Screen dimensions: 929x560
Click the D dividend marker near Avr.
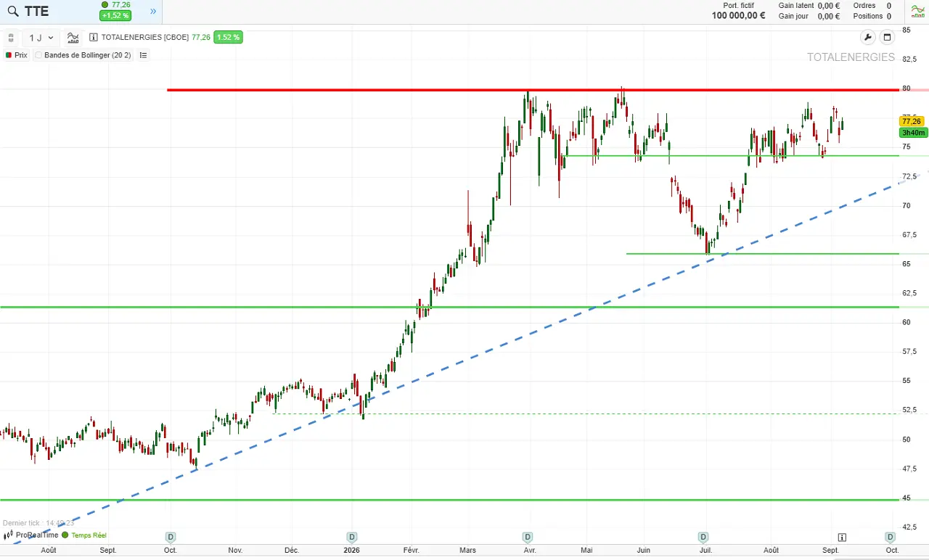(528, 538)
